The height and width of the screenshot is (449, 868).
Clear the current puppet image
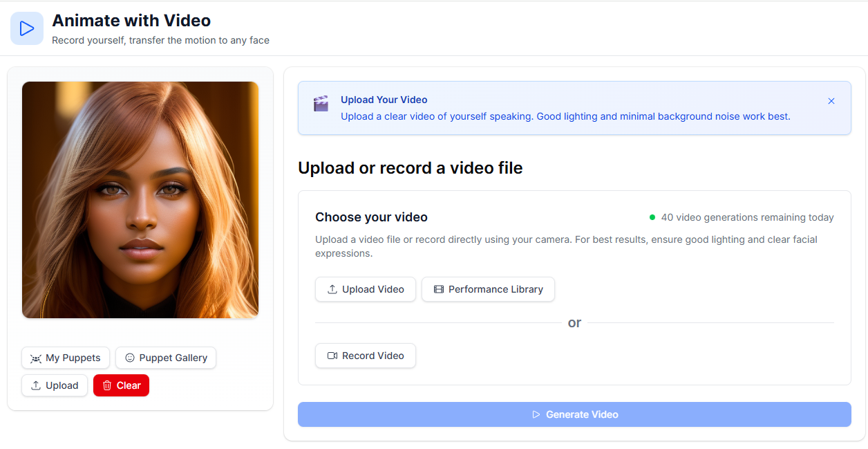tap(121, 385)
